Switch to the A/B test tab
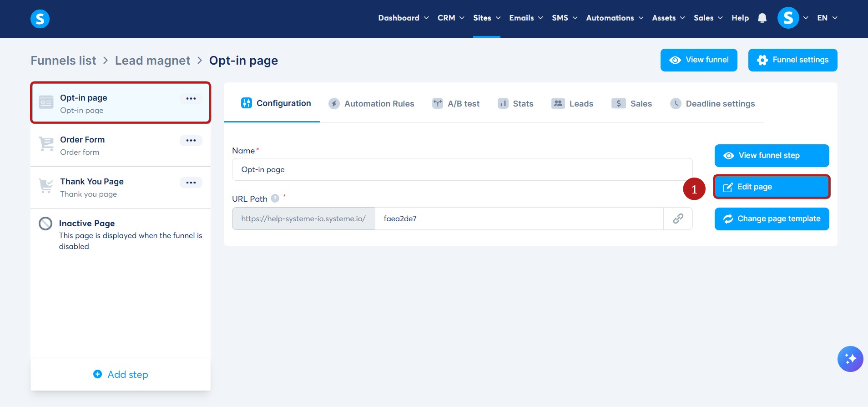The image size is (868, 407). [456, 103]
